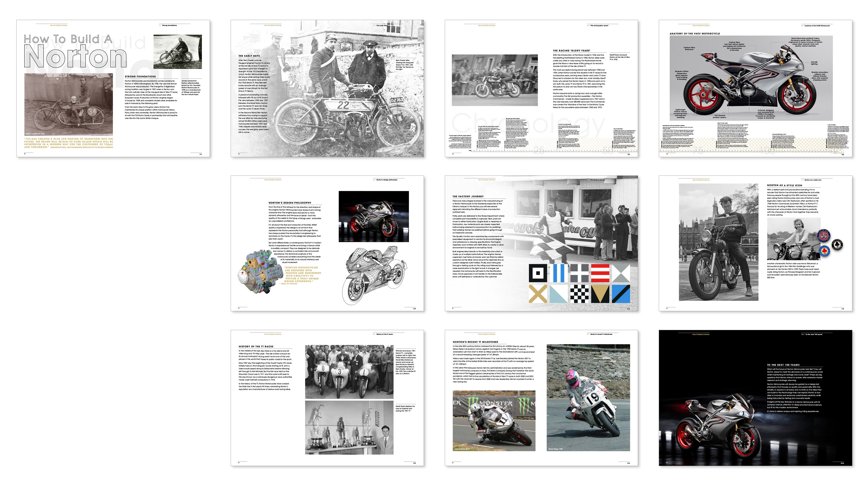Viewport: 868px width, 495px height.
Task: Select the 'Strong Foundations' heading
Action: [140, 76]
